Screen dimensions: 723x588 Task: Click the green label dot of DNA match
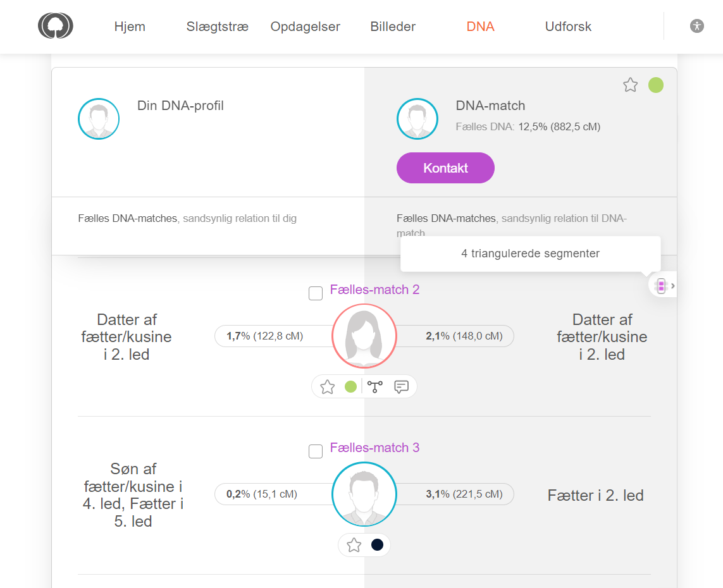point(656,85)
